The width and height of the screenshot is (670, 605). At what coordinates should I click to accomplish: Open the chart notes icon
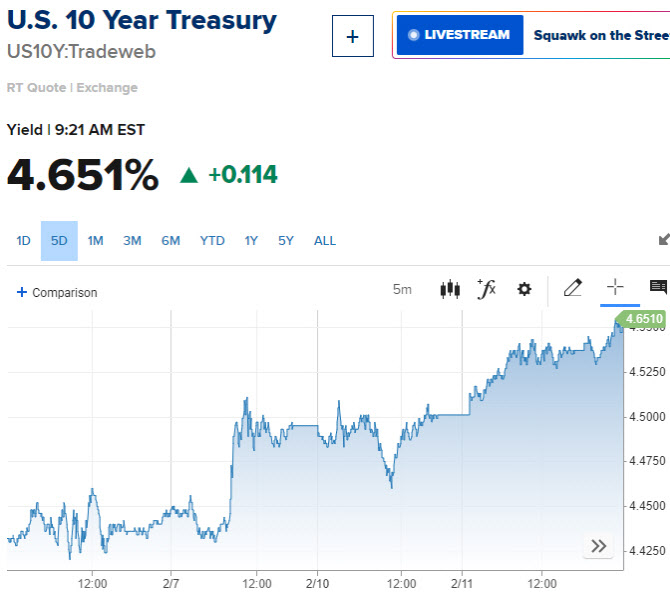658,287
